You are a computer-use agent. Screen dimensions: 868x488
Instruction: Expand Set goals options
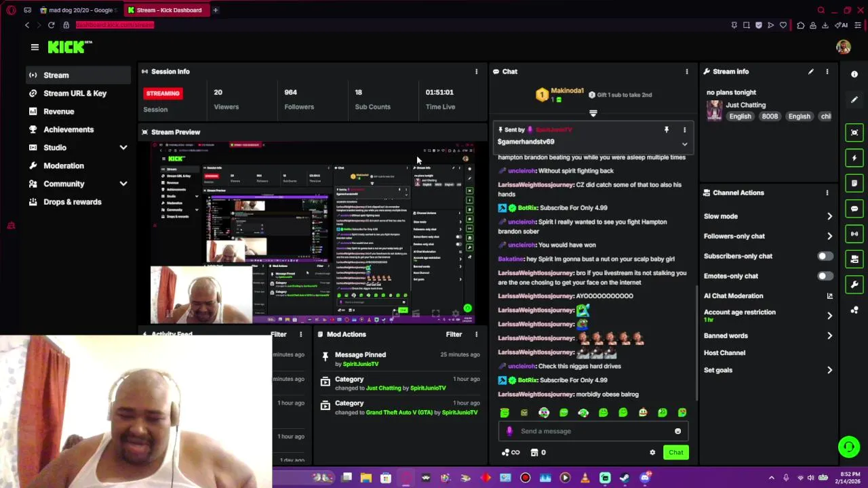tap(829, 370)
